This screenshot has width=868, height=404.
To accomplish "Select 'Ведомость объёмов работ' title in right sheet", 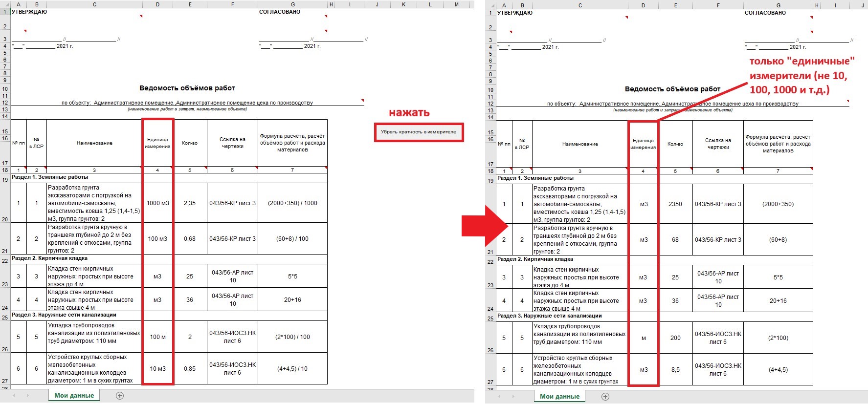I will 673,89.
